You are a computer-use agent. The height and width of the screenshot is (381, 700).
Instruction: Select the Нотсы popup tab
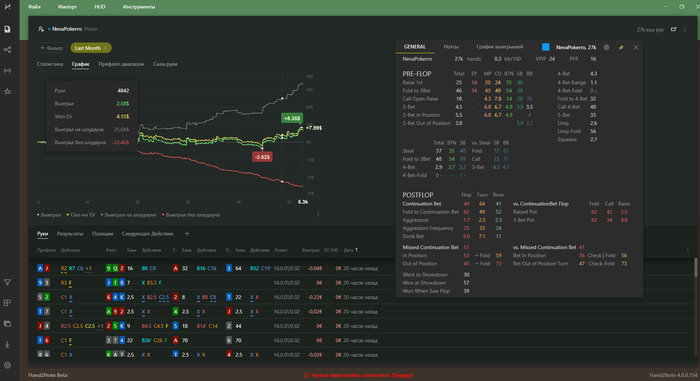click(x=451, y=47)
